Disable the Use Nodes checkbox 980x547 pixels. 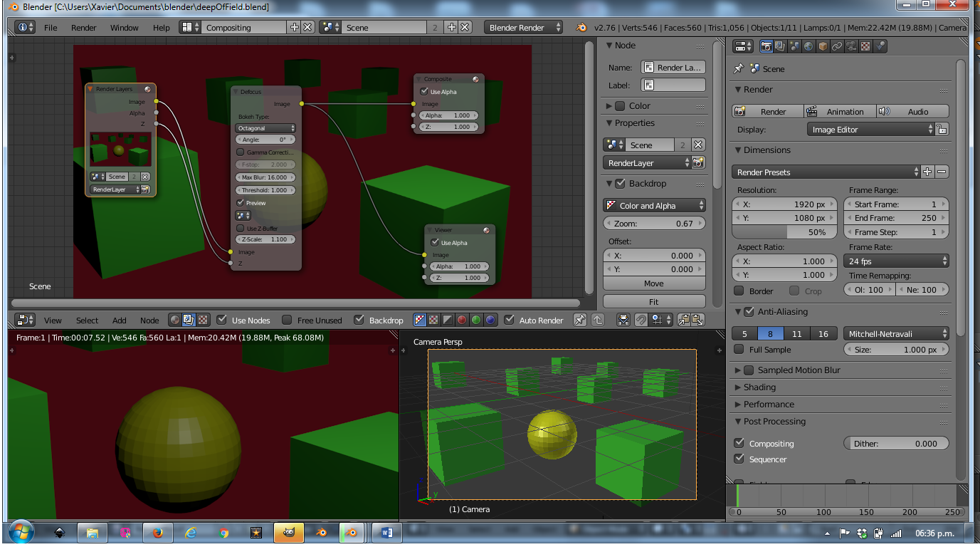[222, 321]
